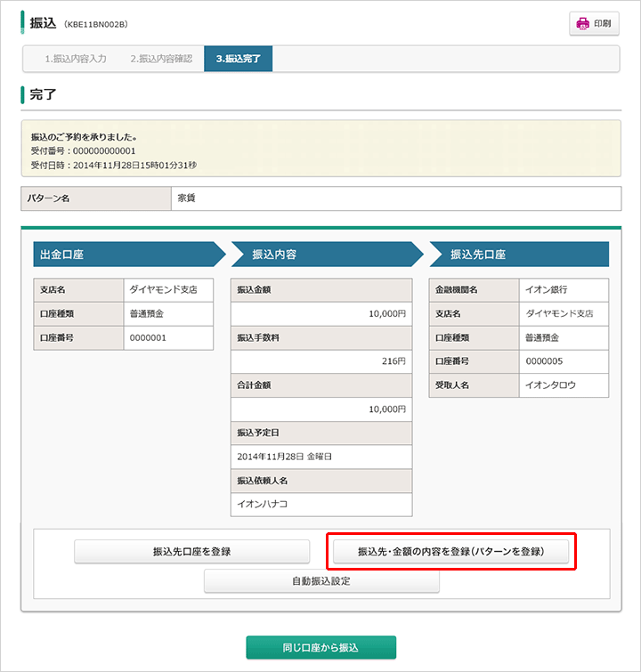The image size is (641, 672).
Task: Click 10,000円 under 合計金額
Action: 387,409
